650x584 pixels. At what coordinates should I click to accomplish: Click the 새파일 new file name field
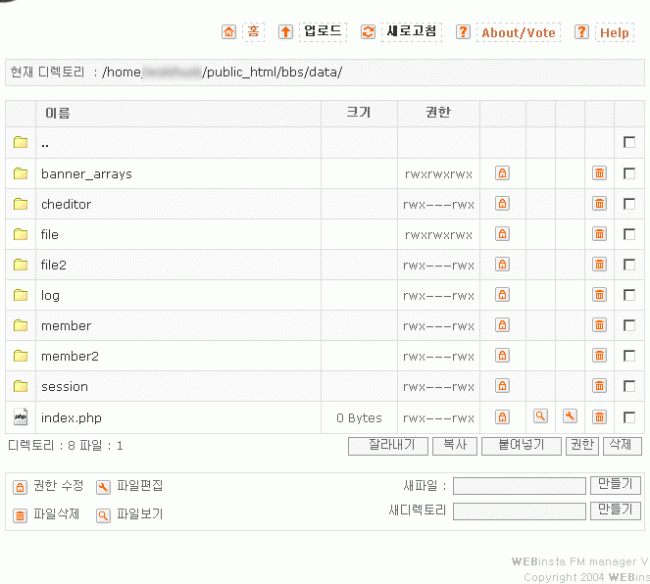519,486
